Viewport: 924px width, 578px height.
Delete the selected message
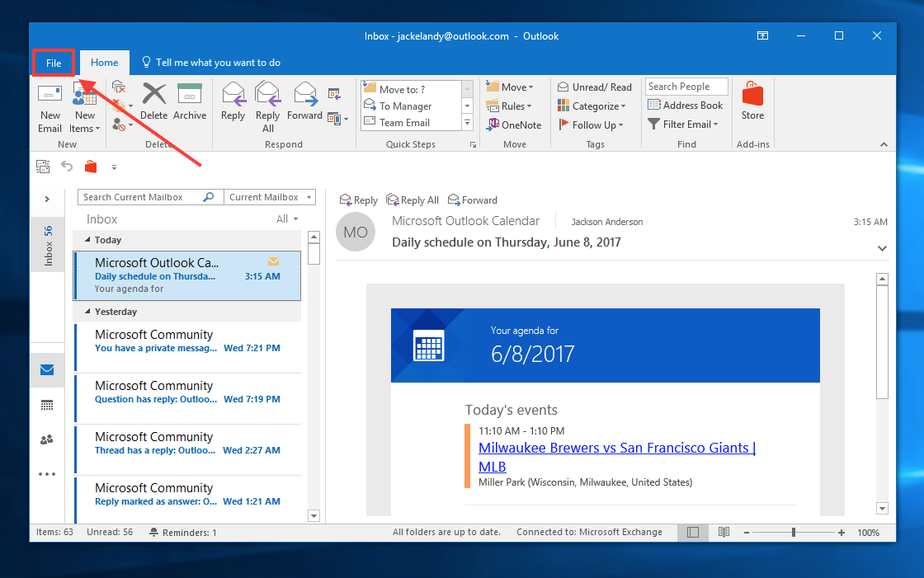coord(153,101)
